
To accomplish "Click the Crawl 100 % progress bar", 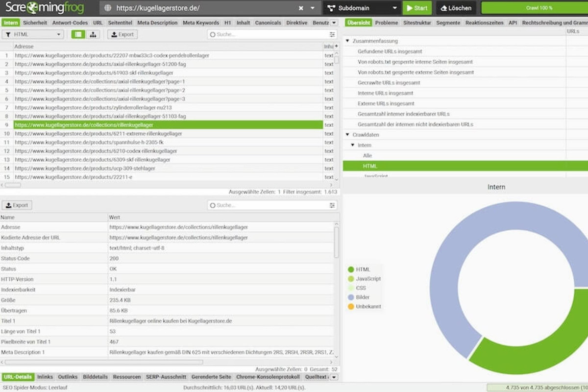I will click(x=534, y=8).
